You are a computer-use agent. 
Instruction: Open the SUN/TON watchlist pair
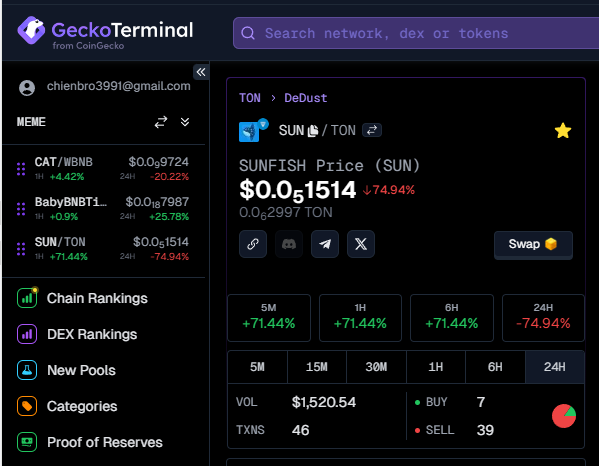click(x=112, y=249)
